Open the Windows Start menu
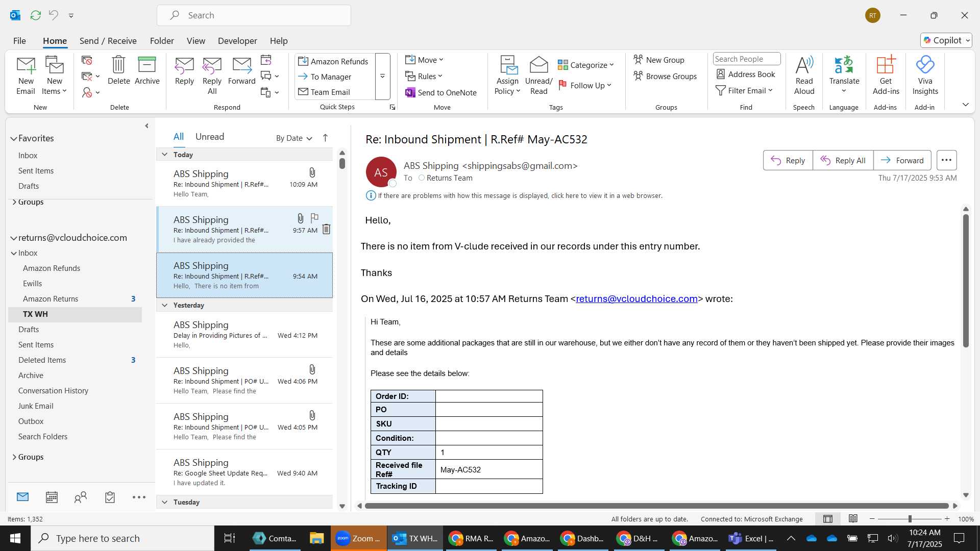The image size is (980, 551). 15,538
